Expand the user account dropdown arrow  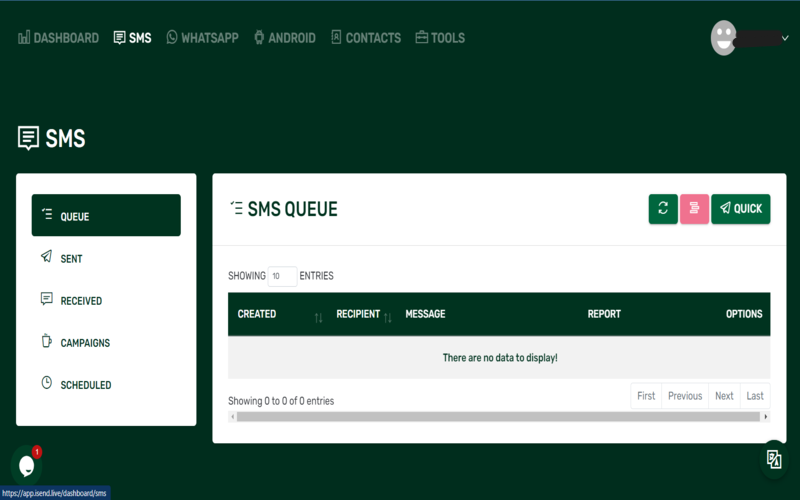(x=785, y=38)
